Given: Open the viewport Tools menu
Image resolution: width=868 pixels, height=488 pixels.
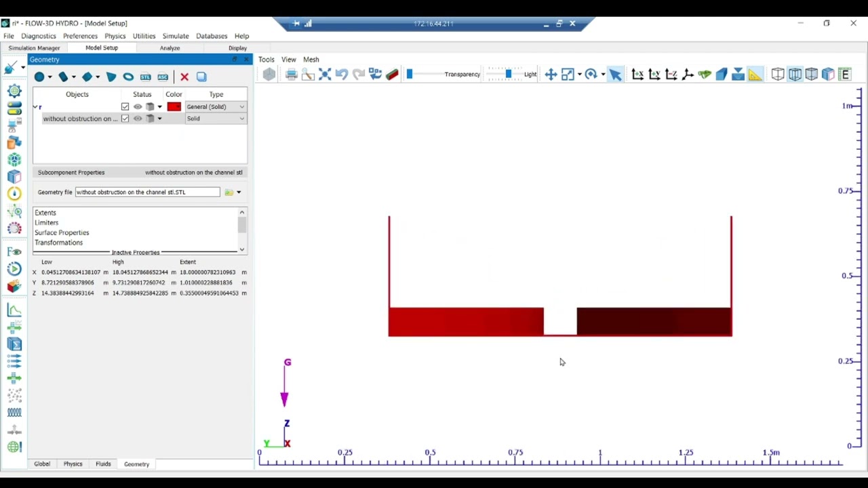Looking at the screenshot, I should (266, 60).
